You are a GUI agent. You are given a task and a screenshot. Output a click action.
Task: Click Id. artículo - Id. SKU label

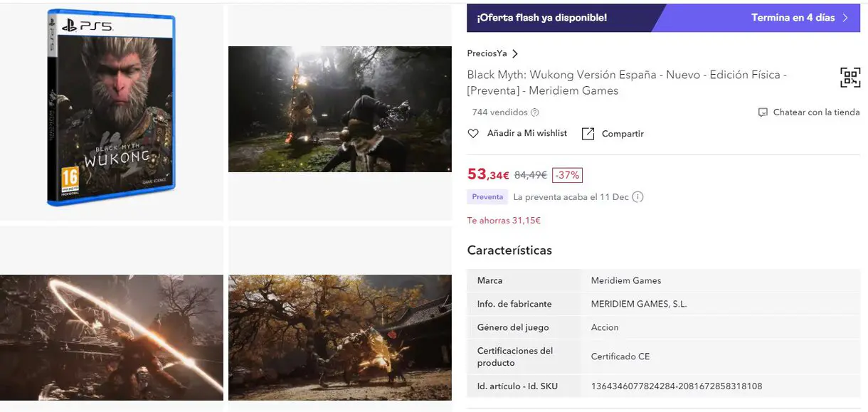(x=517, y=386)
